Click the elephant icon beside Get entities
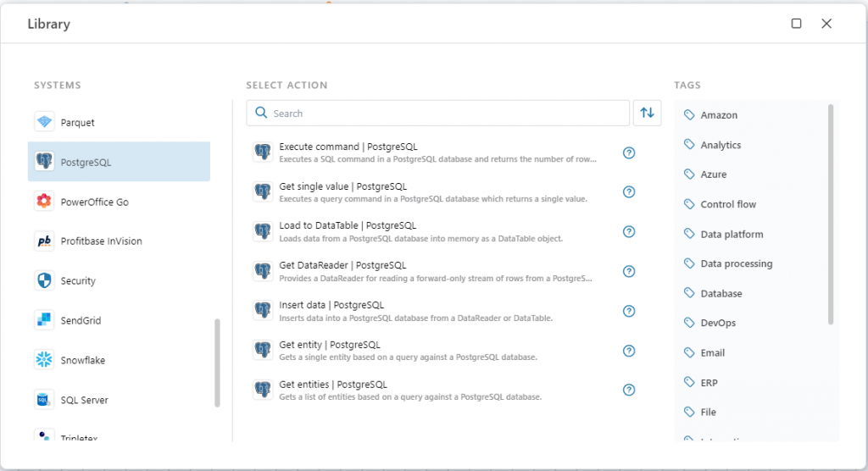This screenshot has width=868, height=471. tap(263, 390)
